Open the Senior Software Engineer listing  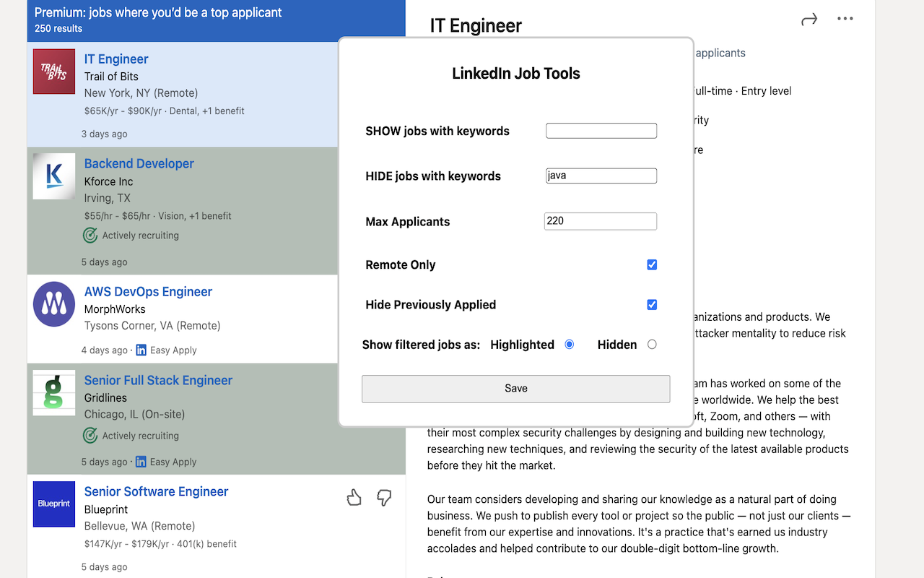156,492
